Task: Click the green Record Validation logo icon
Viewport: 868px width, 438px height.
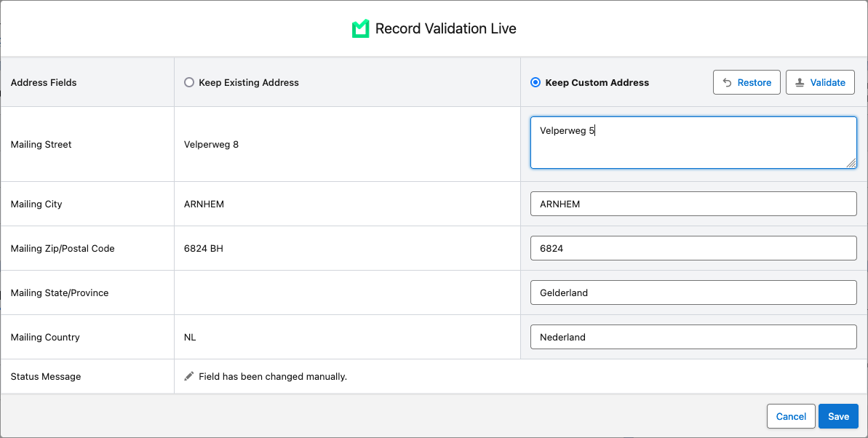Action: [360, 29]
